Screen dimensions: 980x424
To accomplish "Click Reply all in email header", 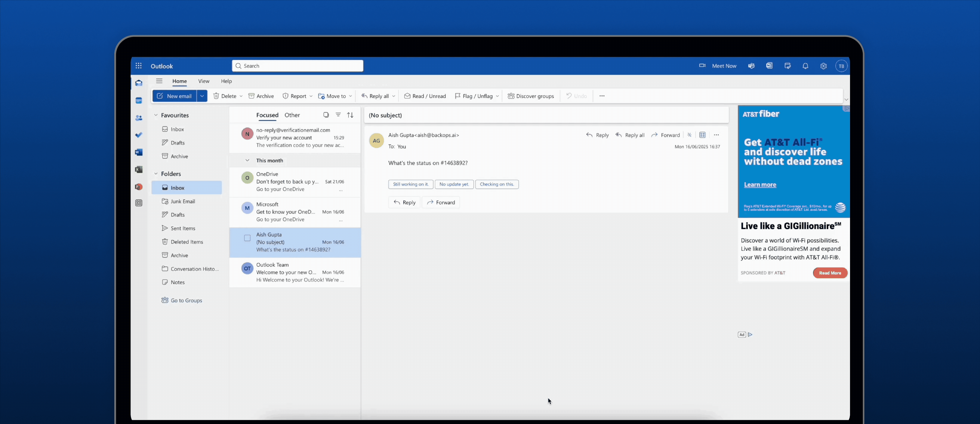I will click(630, 135).
